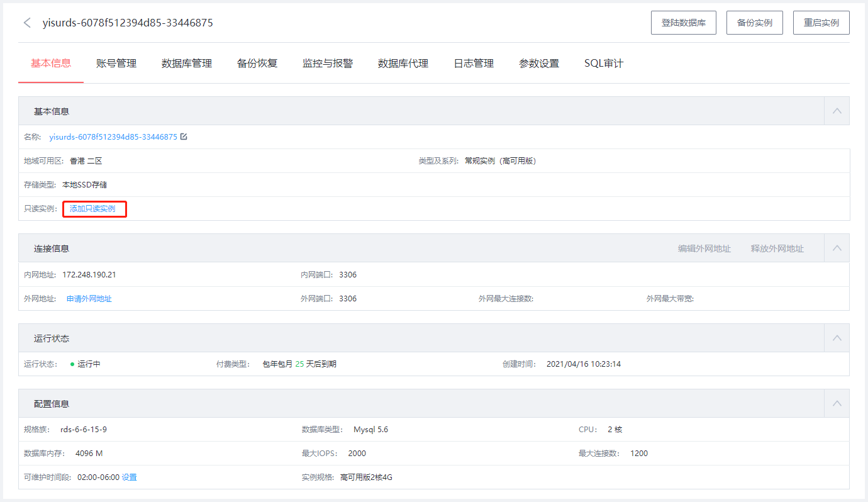The height and width of the screenshot is (502, 868).
Task: Restart instance with 重启实例 button
Action: (821, 23)
